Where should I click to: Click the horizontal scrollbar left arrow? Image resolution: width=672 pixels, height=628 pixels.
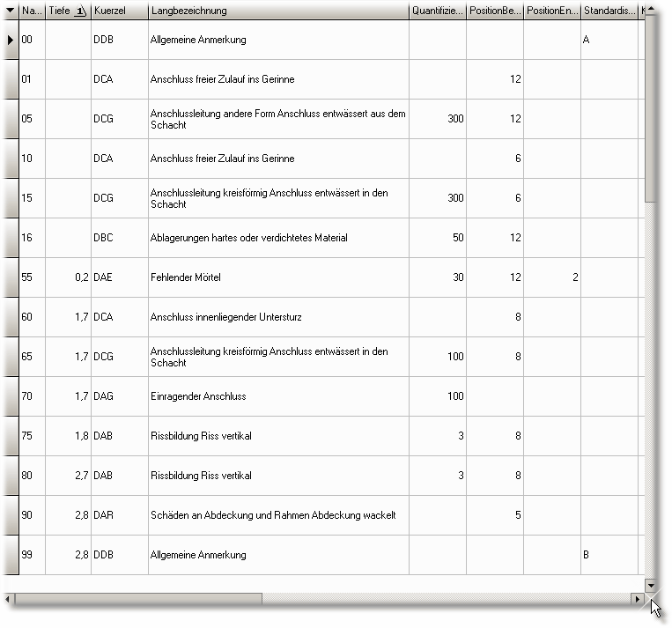click(10, 599)
